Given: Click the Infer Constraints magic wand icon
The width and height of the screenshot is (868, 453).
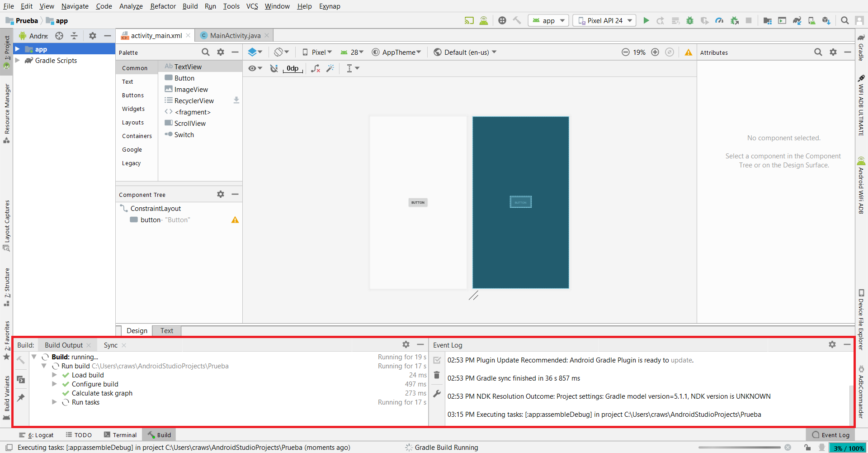Looking at the screenshot, I should click(330, 68).
